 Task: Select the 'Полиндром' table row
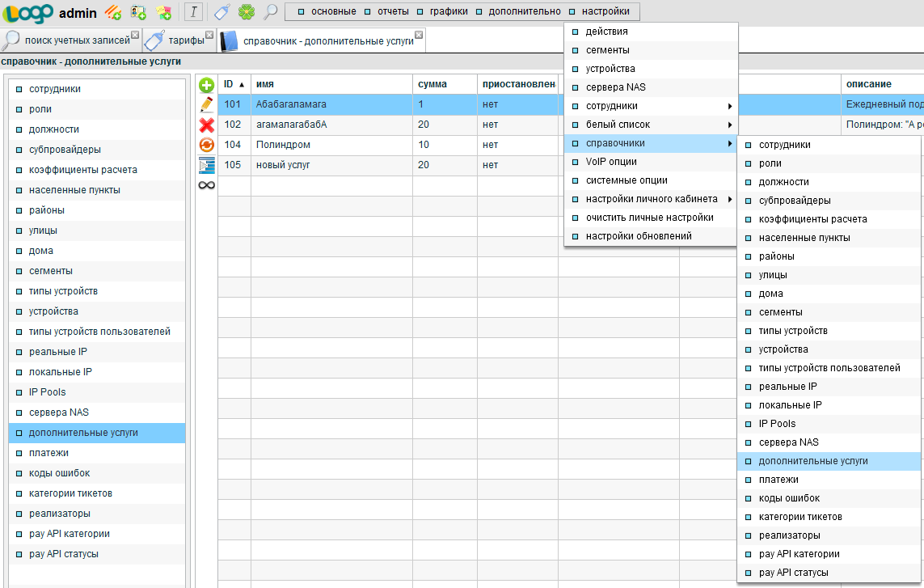(283, 145)
